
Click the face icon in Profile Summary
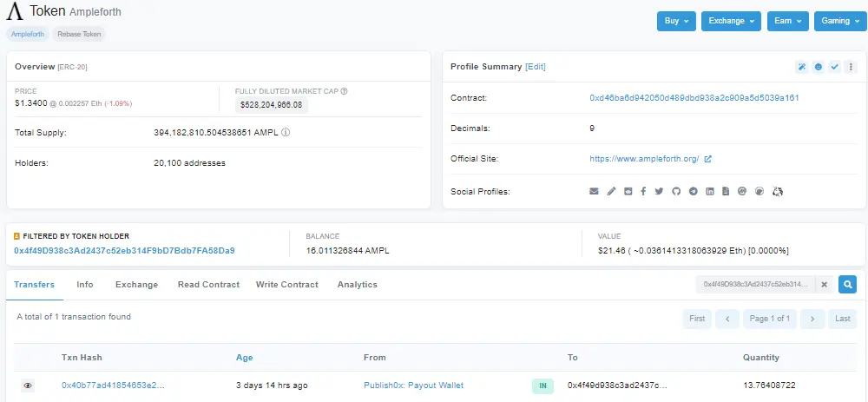[x=819, y=67]
